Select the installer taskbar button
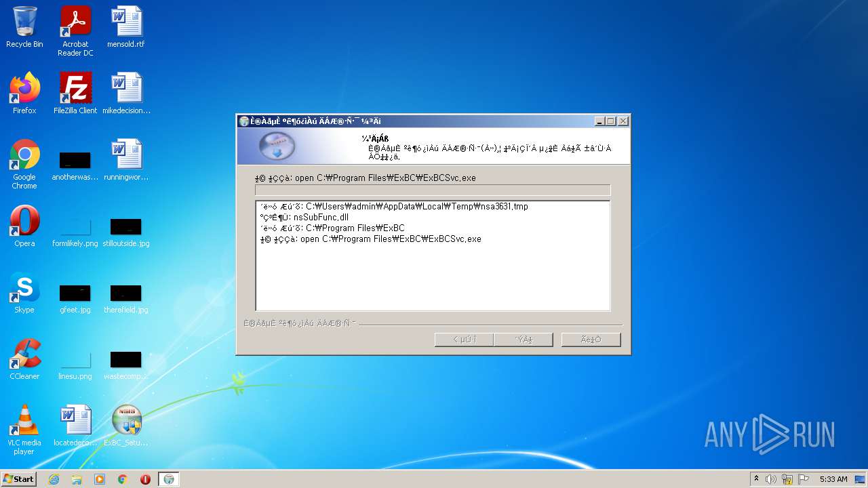The image size is (868, 488). [x=169, y=479]
